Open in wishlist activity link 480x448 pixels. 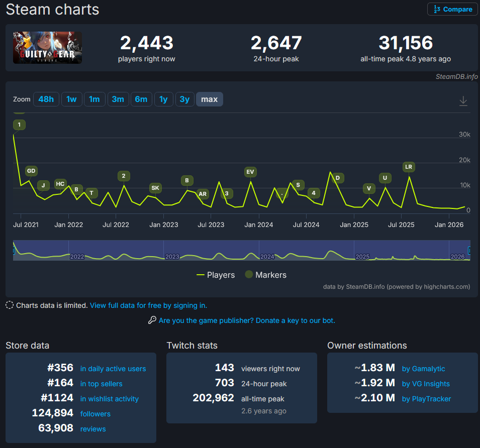tap(110, 399)
